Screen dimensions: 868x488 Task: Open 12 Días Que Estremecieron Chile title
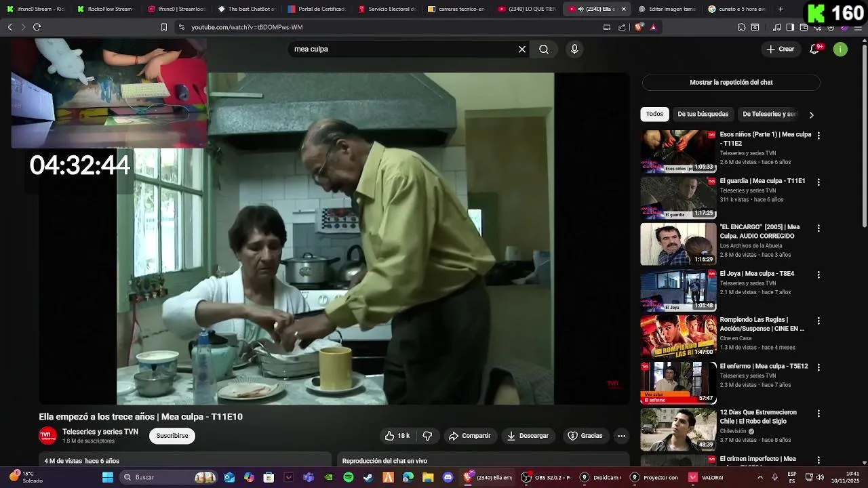coord(758,416)
